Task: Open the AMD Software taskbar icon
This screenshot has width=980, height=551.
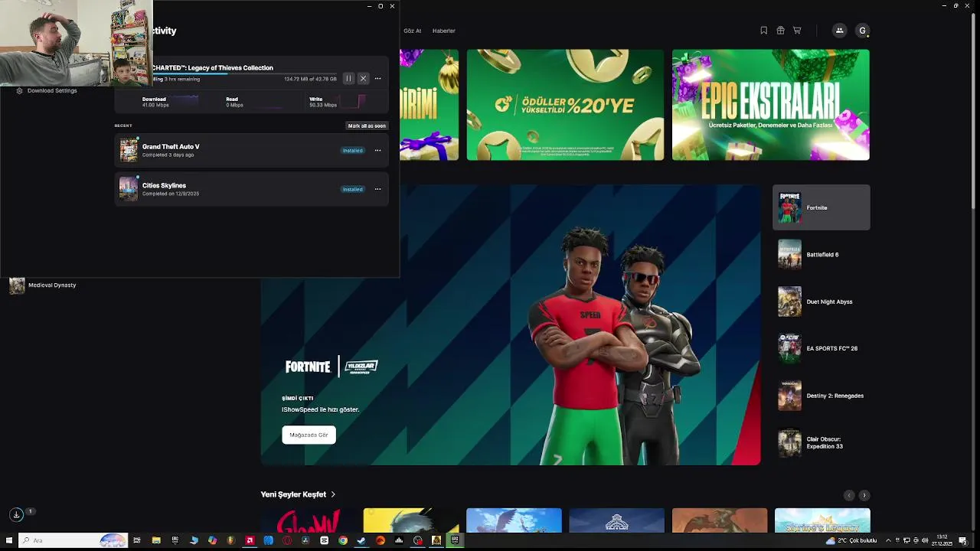Action: [250, 540]
